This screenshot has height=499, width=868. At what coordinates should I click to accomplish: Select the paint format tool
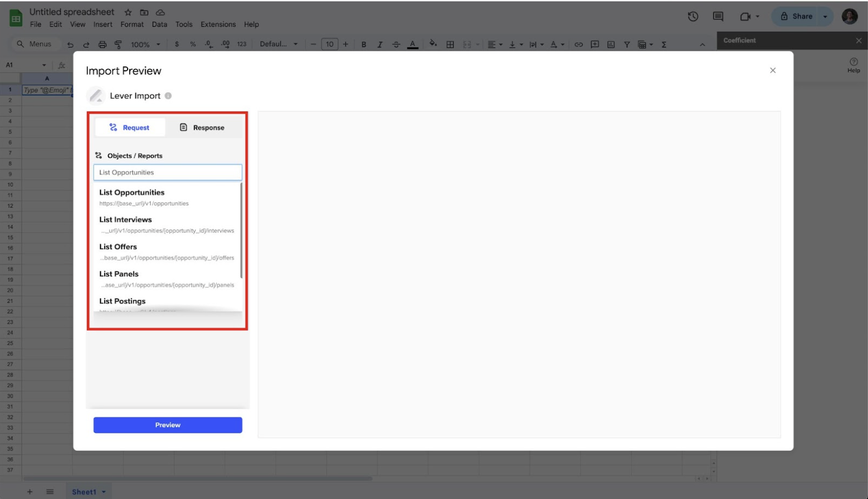tap(118, 45)
